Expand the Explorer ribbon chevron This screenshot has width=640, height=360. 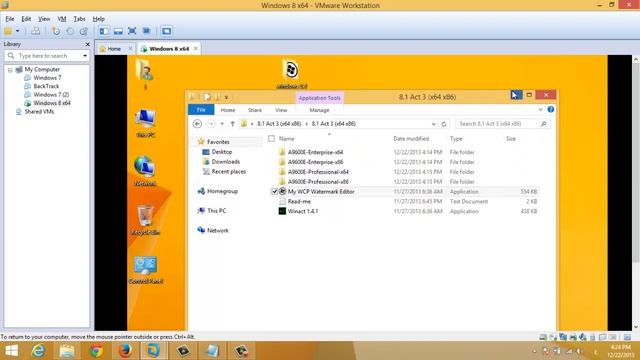point(540,109)
